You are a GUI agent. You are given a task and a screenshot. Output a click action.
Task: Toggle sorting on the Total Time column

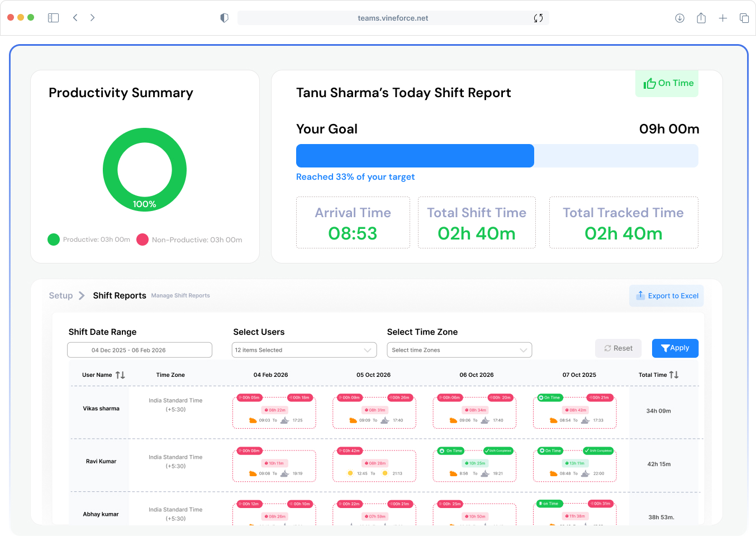tap(675, 375)
